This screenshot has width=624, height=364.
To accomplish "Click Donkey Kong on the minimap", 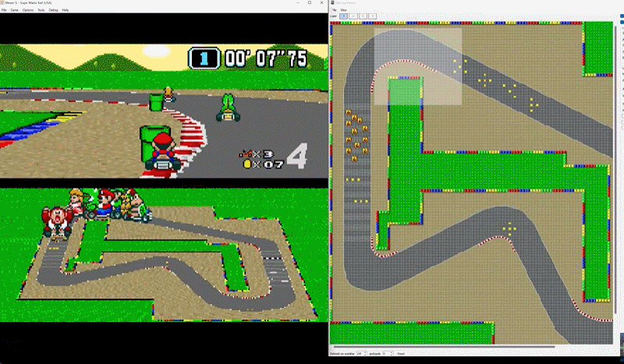I will pos(57,222).
